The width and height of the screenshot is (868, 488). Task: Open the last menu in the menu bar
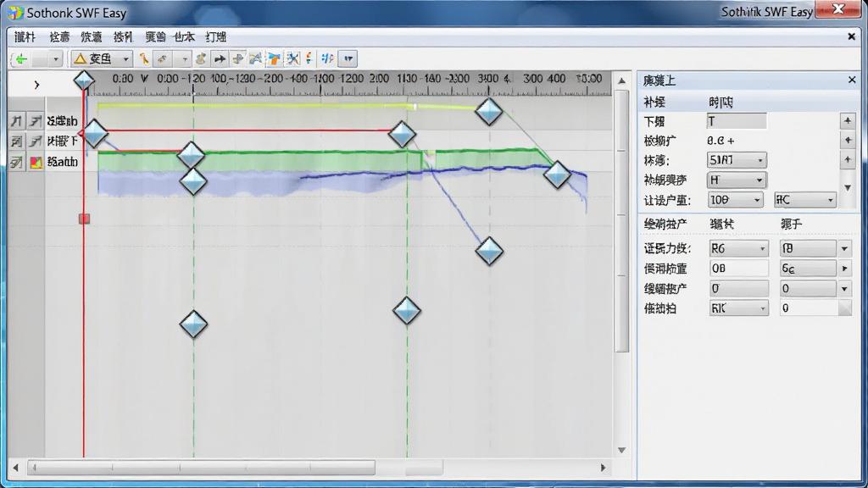[x=215, y=37]
